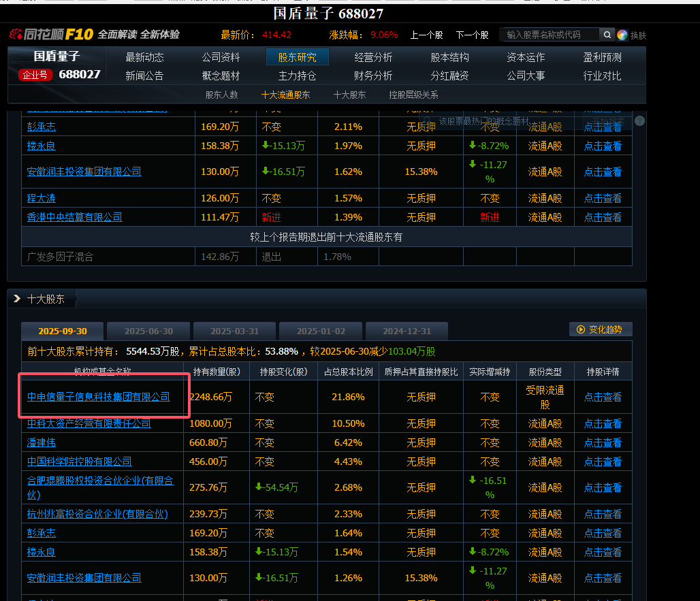The height and width of the screenshot is (601, 700).
Task: Click 点击查看 for 杭州兆富投资 row
Action: click(x=603, y=514)
